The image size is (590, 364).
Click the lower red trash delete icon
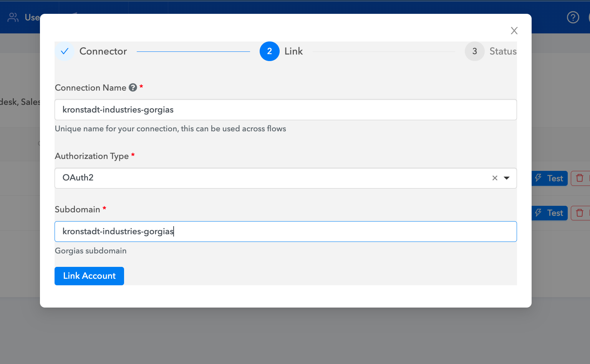580,213
